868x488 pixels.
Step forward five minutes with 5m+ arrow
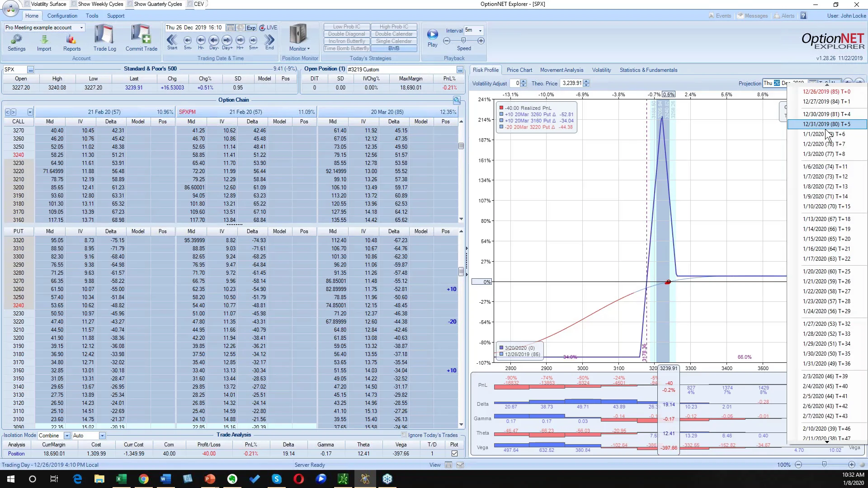coord(253,40)
